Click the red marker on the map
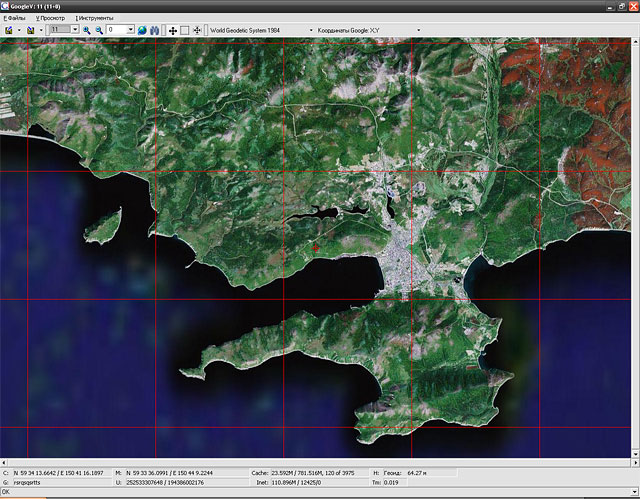 coord(315,246)
